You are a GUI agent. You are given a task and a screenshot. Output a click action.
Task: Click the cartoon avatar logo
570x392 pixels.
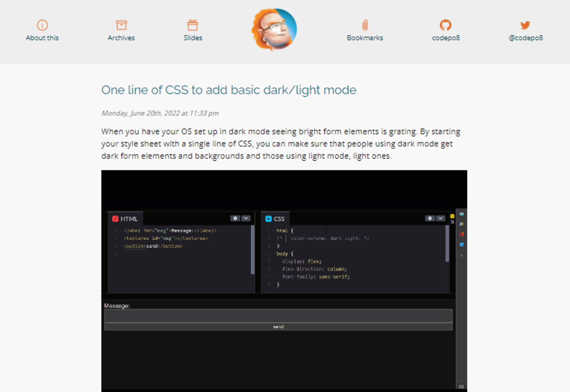coord(274,30)
